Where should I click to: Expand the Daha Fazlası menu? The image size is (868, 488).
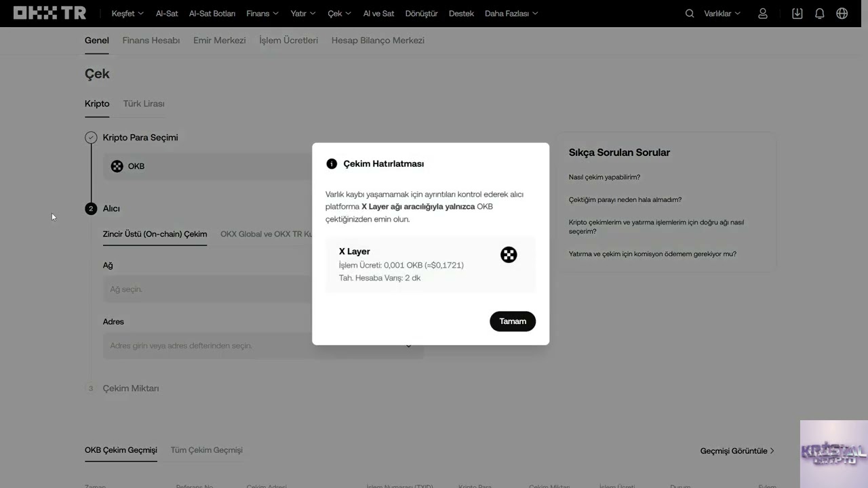(511, 14)
